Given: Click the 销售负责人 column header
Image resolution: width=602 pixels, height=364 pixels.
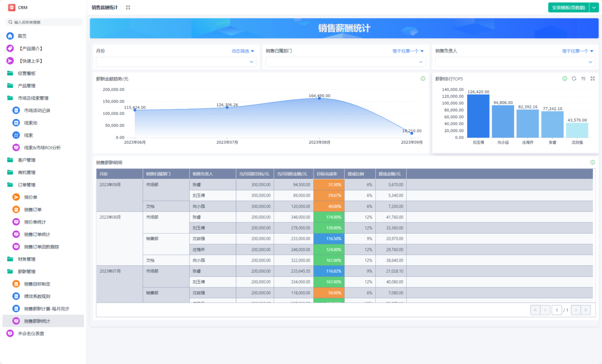Looking at the screenshot, I should [x=213, y=174].
